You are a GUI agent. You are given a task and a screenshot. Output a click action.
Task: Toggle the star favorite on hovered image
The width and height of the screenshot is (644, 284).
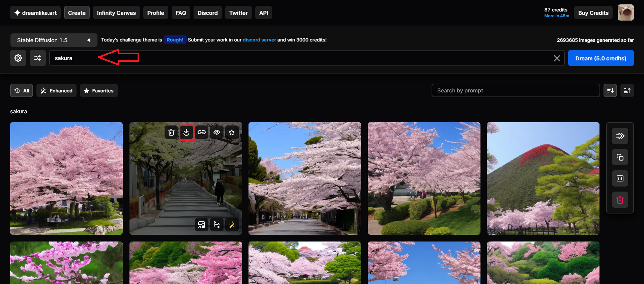[x=232, y=132]
